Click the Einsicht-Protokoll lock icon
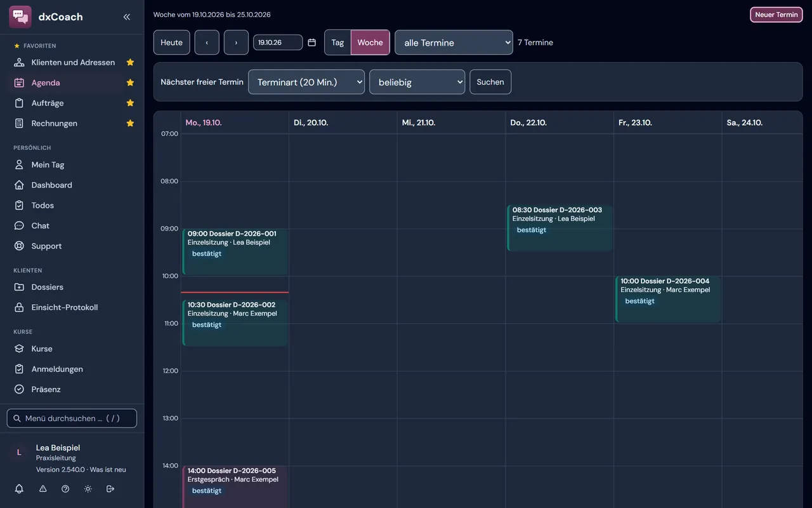 pyautogui.click(x=19, y=307)
